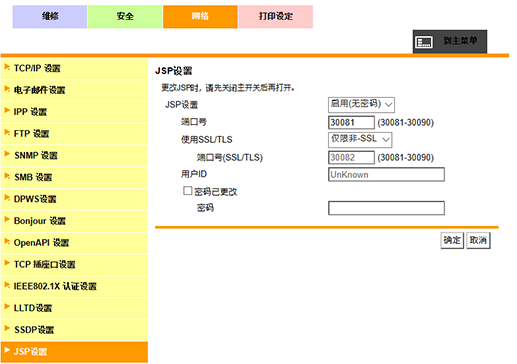This screenshot has height=364, width=517.
Task: Open FTP 设置 in sidebar
Action: tap(74, 134)
